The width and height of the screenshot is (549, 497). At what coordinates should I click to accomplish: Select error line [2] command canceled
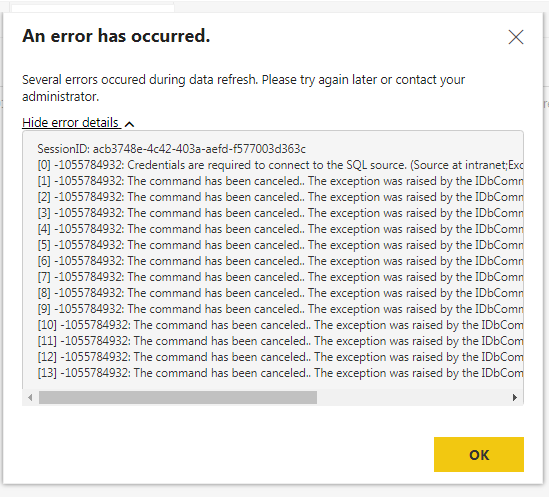pyautogui.click(x=280, y=197)
